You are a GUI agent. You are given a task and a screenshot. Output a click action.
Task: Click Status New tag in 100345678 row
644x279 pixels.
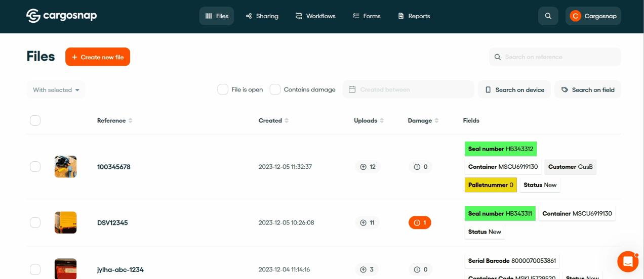[540, 185]
